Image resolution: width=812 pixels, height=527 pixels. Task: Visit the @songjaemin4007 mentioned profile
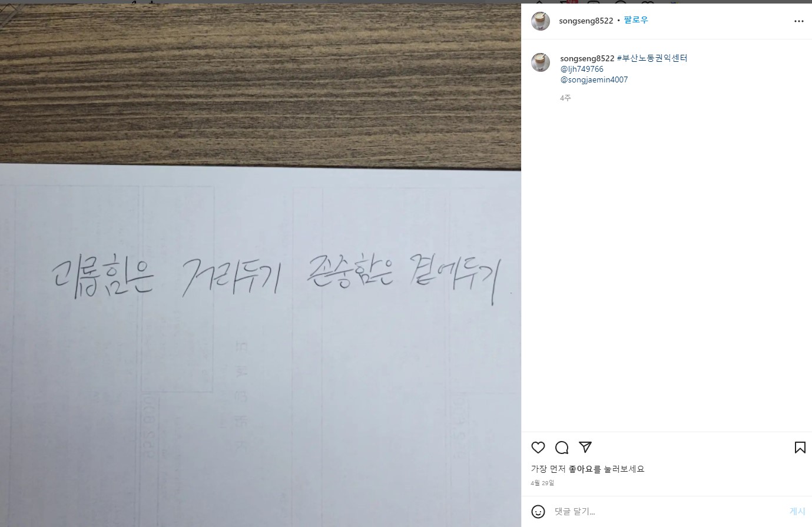pyautogui.click(x=594, y=79)
